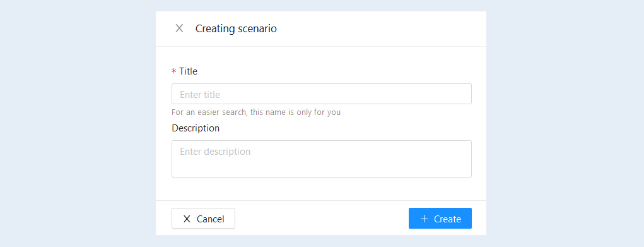
Task: Click the plus icon on Create button
Action: coord(424,219)
